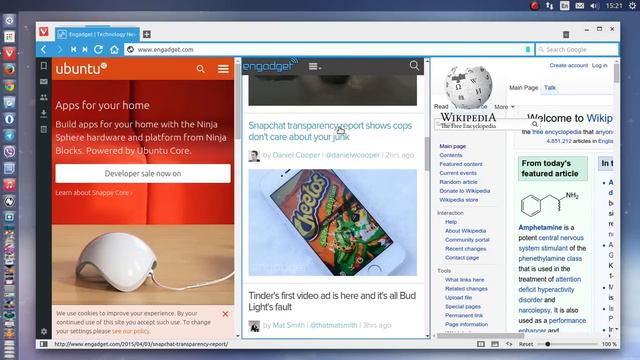Open Vivaldi settings gear in sidebar
This screenshot has width=640, height=360.
coord(44,331)
